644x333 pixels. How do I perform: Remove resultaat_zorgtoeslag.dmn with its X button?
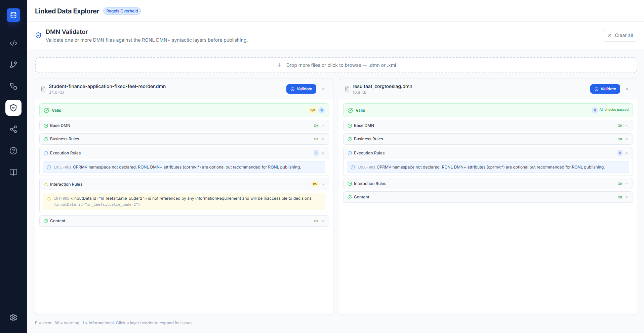(x=627, y=89)
